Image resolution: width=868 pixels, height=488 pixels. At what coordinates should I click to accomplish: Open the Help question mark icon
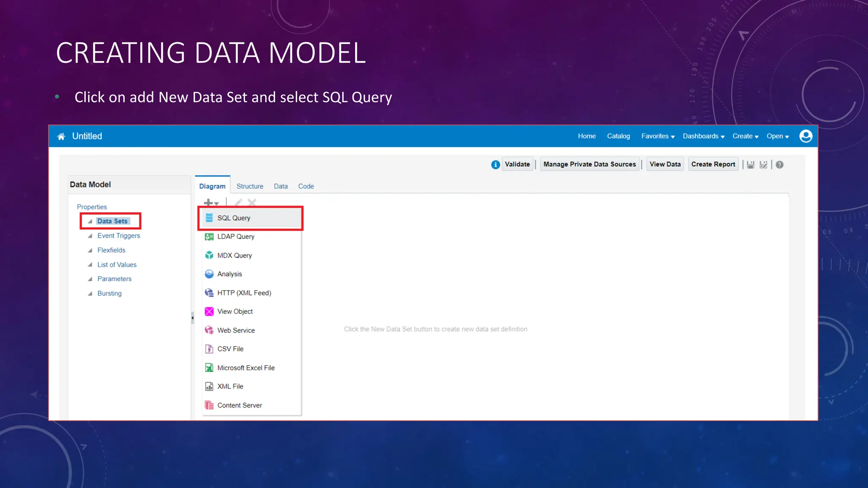[779, 165]
